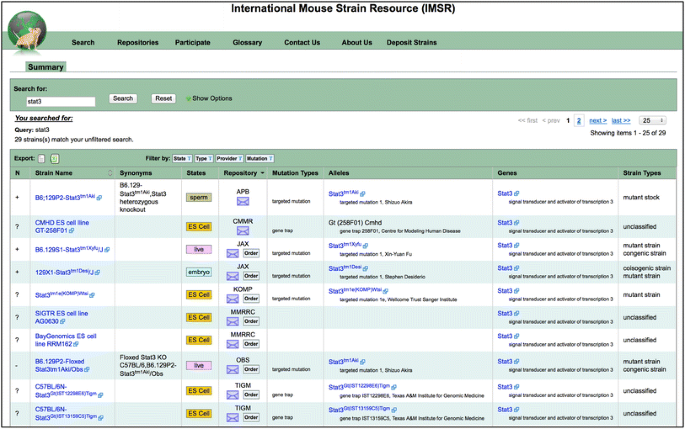Screen dimensions: 685x429
Task: Expand Show Options in search panel
Action: (208, 98)
